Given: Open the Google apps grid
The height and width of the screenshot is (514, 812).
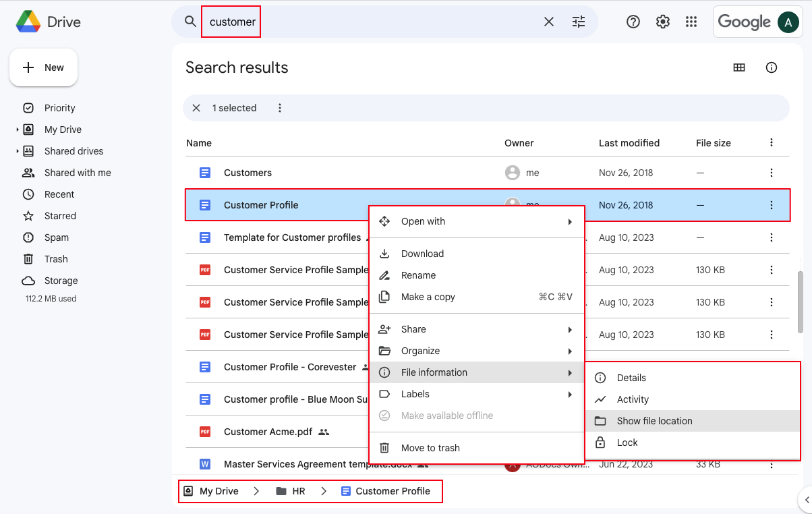Looking at the screenshot, I should 691,22.
